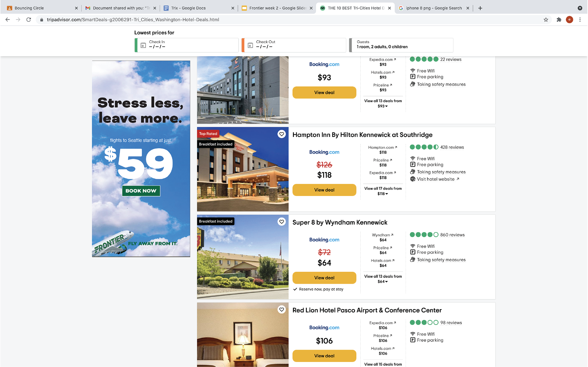Open Chrome three-dot menu
This screenshot has height=367, width=588.
coord(580,20)
